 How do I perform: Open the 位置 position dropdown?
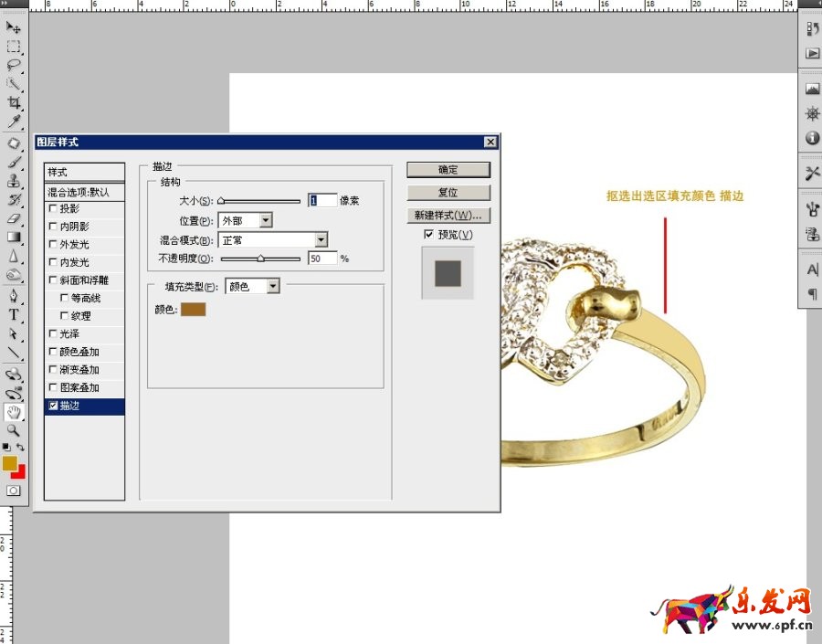click(x=265, y=220)
